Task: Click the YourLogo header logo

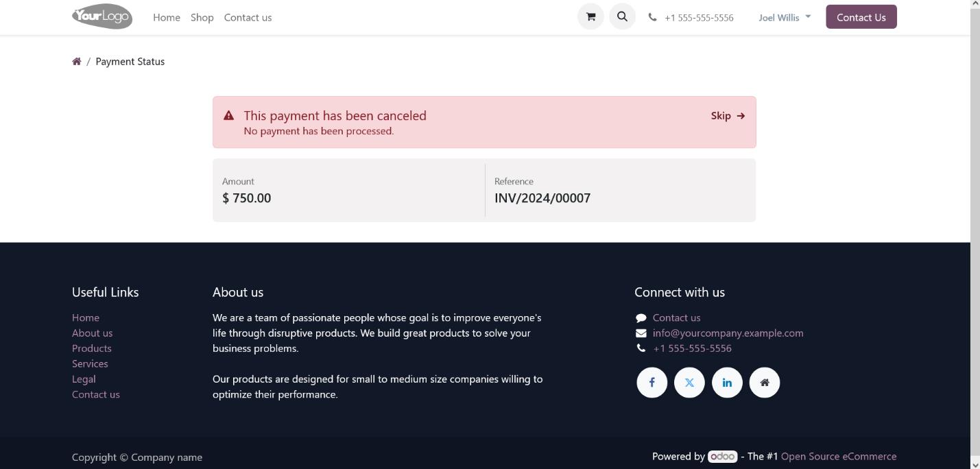Action: click(x=102, y=17)
